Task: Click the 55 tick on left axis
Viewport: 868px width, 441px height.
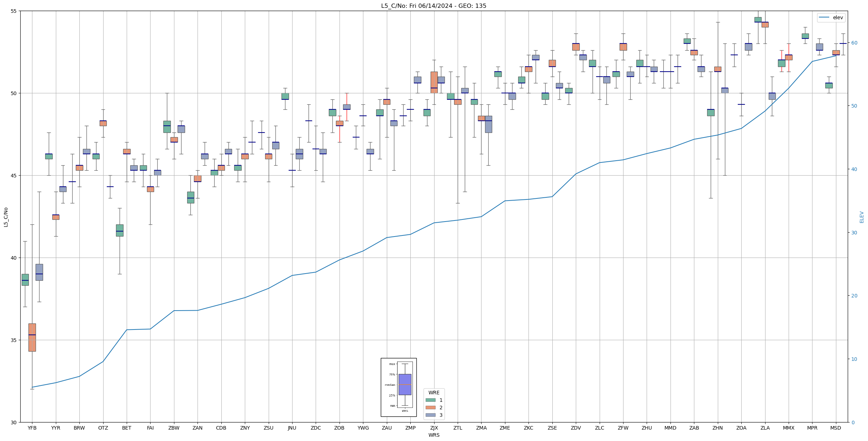Action: (14, 11)
